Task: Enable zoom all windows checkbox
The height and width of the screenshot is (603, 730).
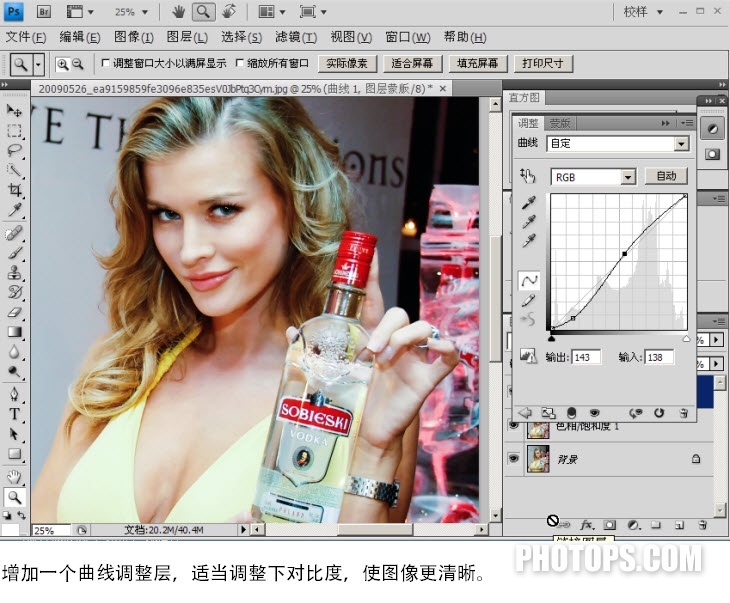Action: [240, 63]
